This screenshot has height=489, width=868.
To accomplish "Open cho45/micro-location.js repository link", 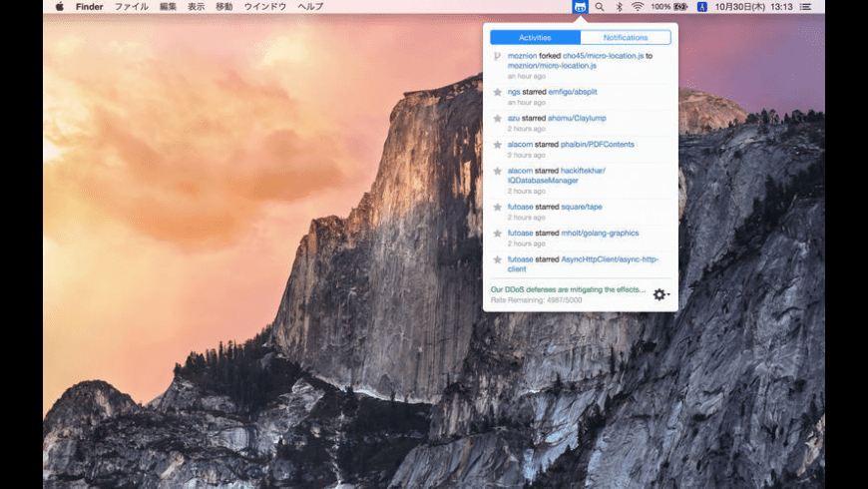I will 603,56.
